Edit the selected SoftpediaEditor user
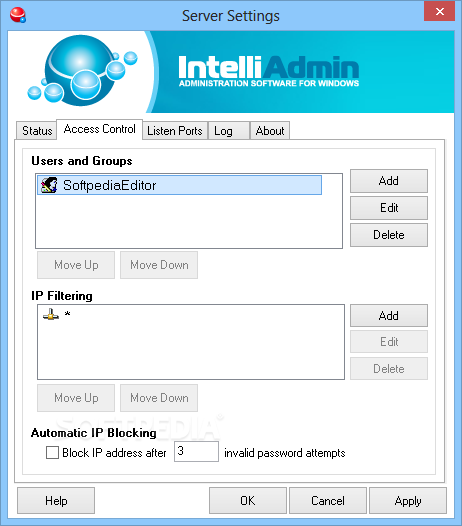The image size is (462, 526). [389, 208]
